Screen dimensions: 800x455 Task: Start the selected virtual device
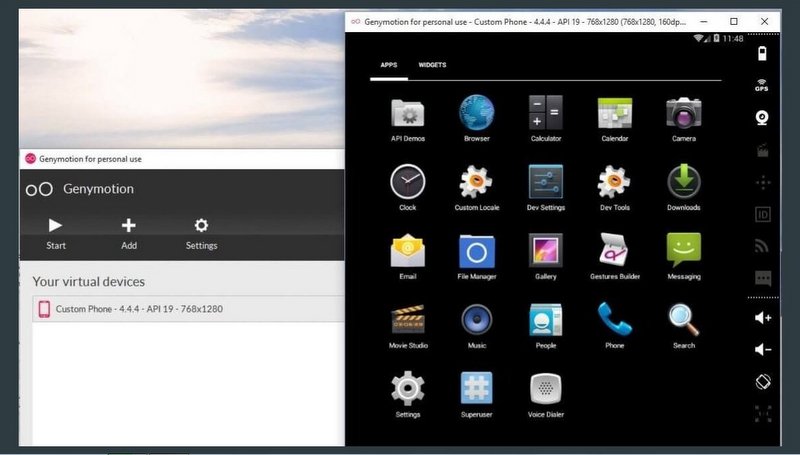click(x=56, y=234)
